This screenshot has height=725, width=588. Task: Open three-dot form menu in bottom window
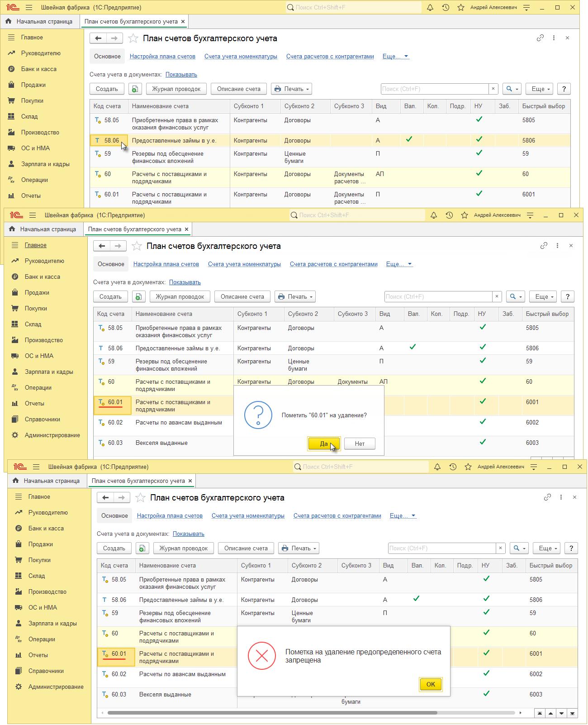coord(561,497)
